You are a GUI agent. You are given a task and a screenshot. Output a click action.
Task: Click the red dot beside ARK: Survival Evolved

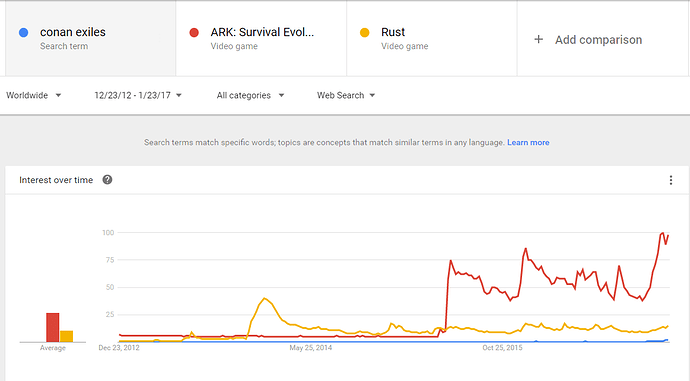click(194, 33)
